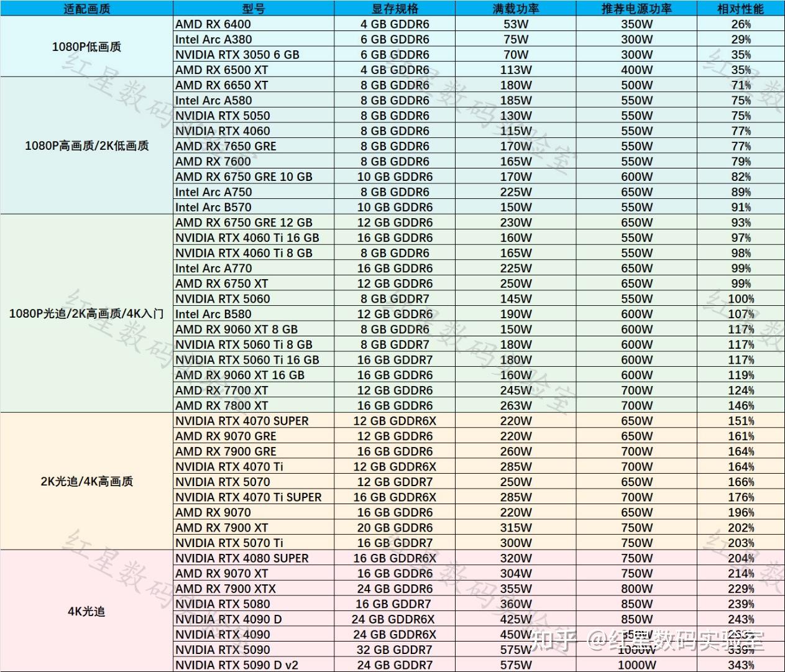This screenshot has width=785, height=672.
Task: Click the Intel Arc A580 cell
Action: [254, 100]
